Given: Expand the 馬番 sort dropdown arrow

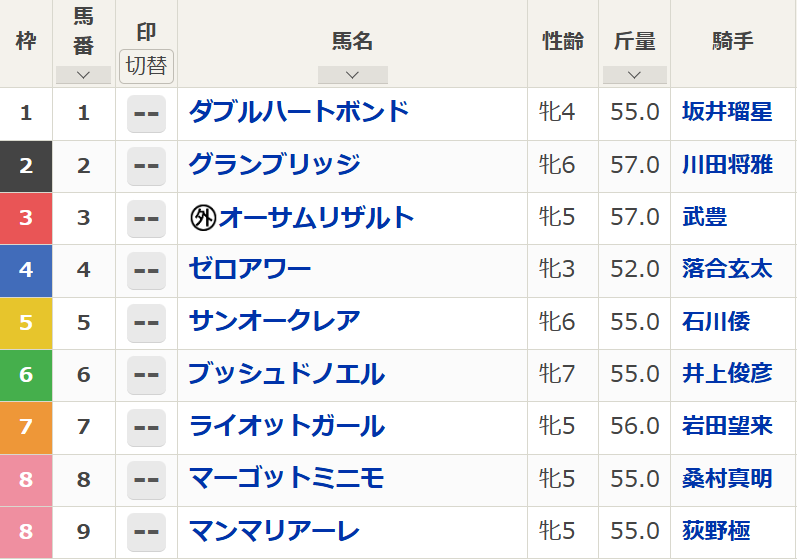Looking at the screenshot, I should click(x=83, y=75).
